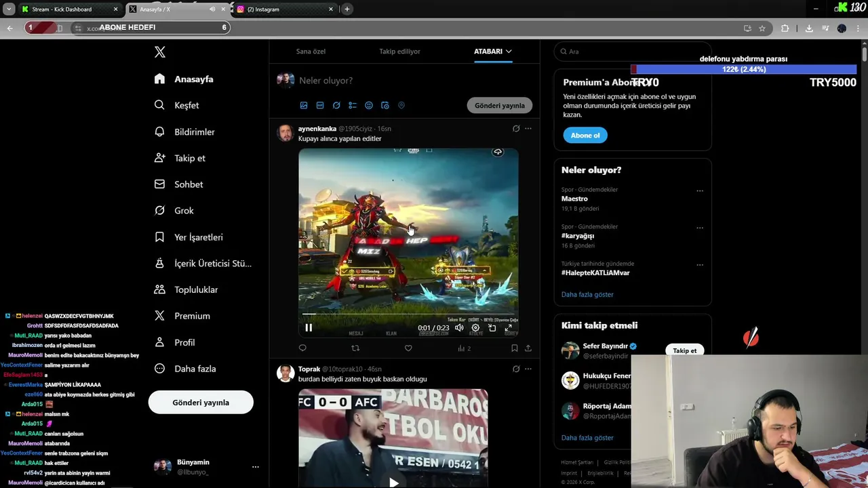The width and height of the screenshot is (868, 488).
Task: Open Premium in the sidebar
Action: coord(182,316)
